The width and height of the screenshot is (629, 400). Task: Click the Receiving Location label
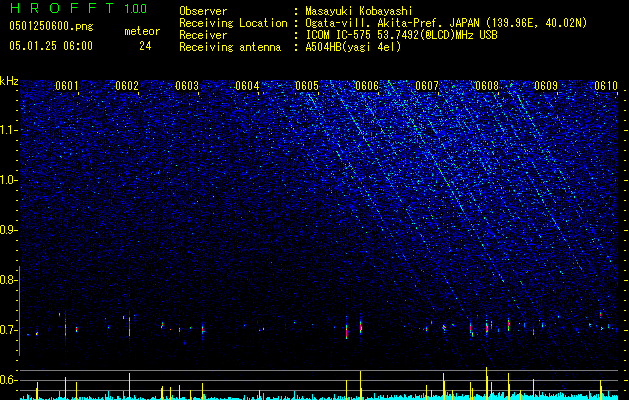(x=233, y=23)
